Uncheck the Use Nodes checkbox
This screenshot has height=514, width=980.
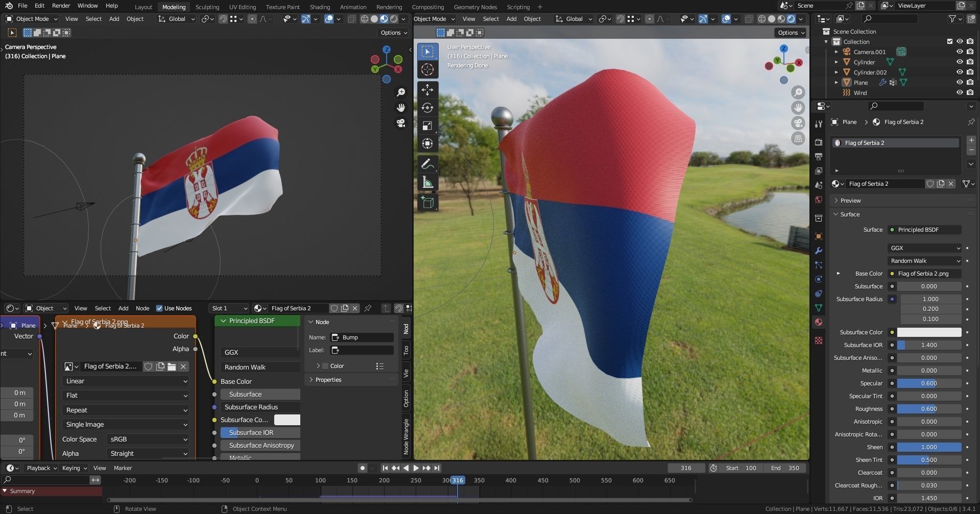coord(160,308)
